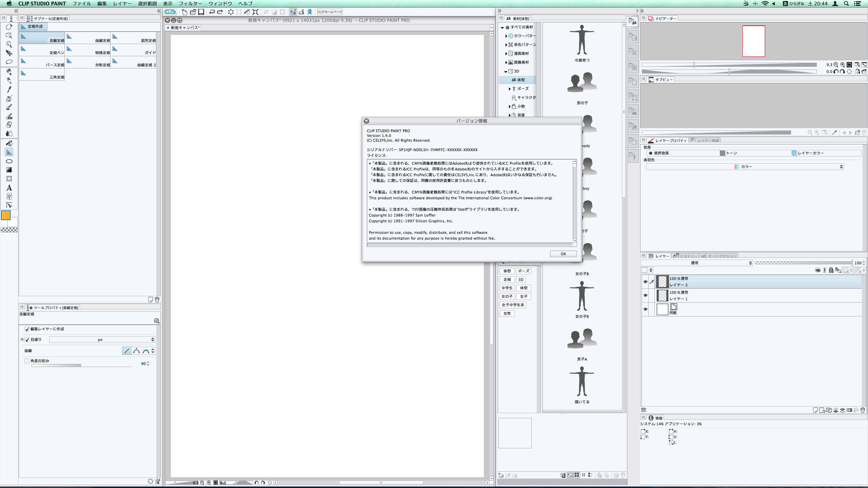This screenshot has width=868, height=488.
Task: Click the 中学生 tag button
Action: (x=507, y=288)
